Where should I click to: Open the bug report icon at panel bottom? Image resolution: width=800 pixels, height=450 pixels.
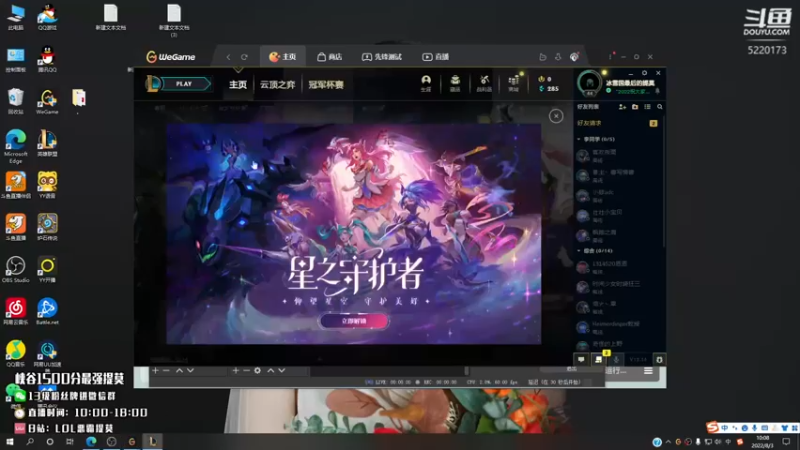pos(659,360)
